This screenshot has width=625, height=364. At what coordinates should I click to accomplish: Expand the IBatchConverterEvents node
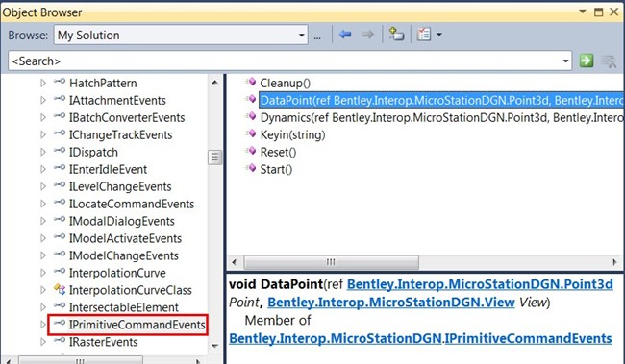[x=43, y=117]
